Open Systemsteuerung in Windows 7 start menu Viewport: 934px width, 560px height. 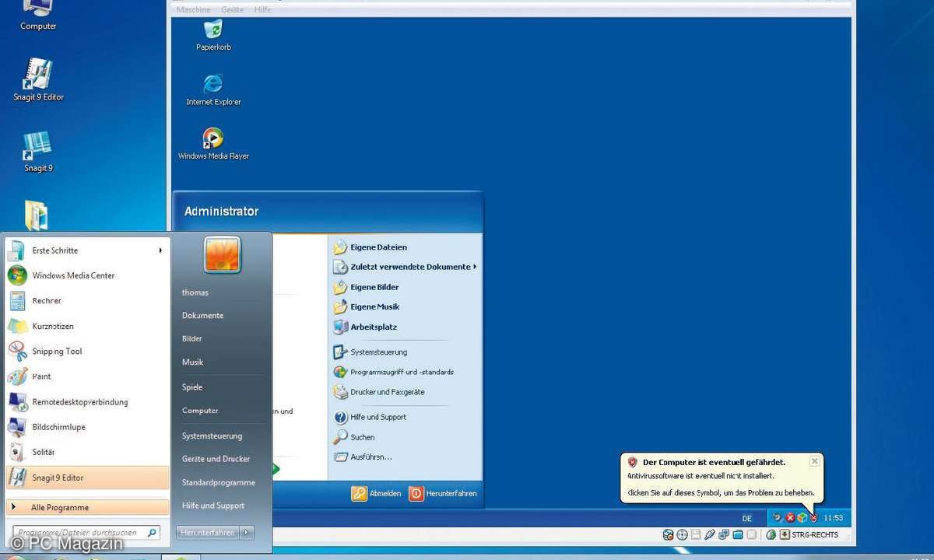point(212,436)
